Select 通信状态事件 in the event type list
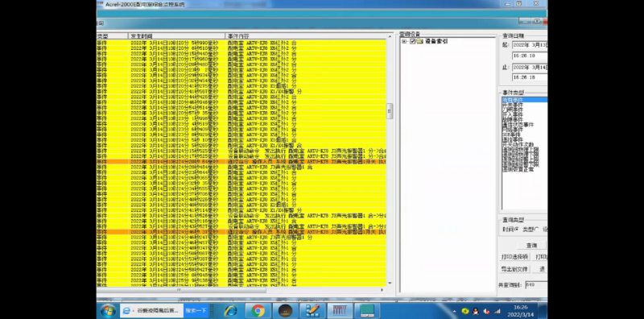Screen dimensions: 644x319 (518, 125)
